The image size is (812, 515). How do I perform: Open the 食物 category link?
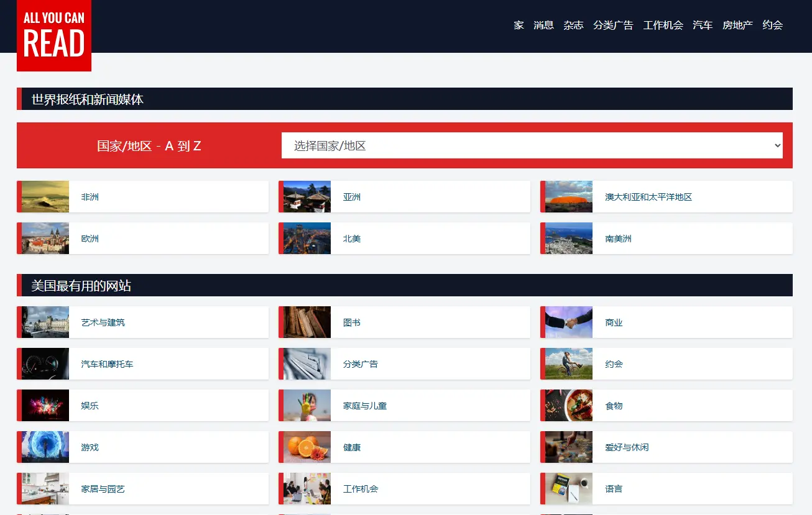(614, 406)
